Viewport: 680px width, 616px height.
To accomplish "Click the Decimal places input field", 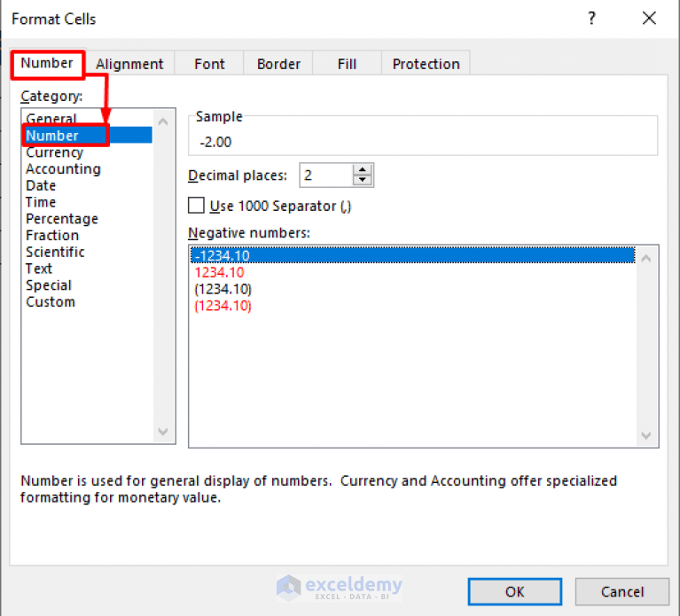I will [326, 175].
